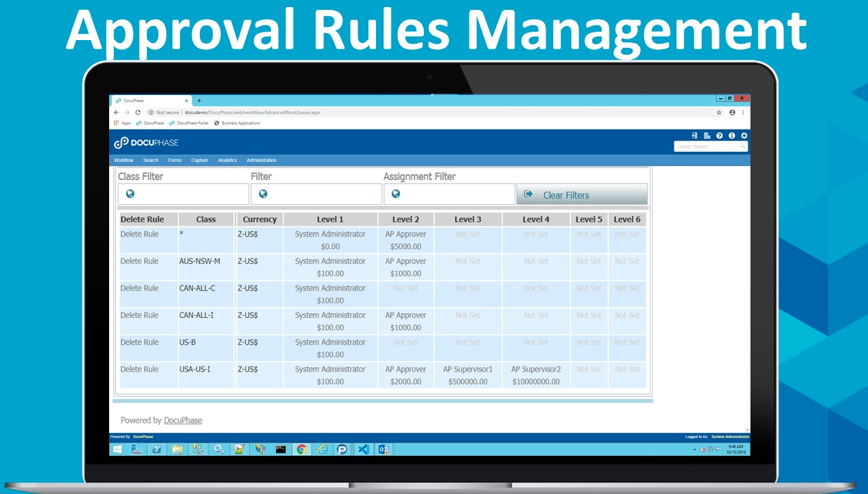Open the Business Applications bookmark
Image resolution: width=868 pixels, height=494 pixels.
(237, 123)
